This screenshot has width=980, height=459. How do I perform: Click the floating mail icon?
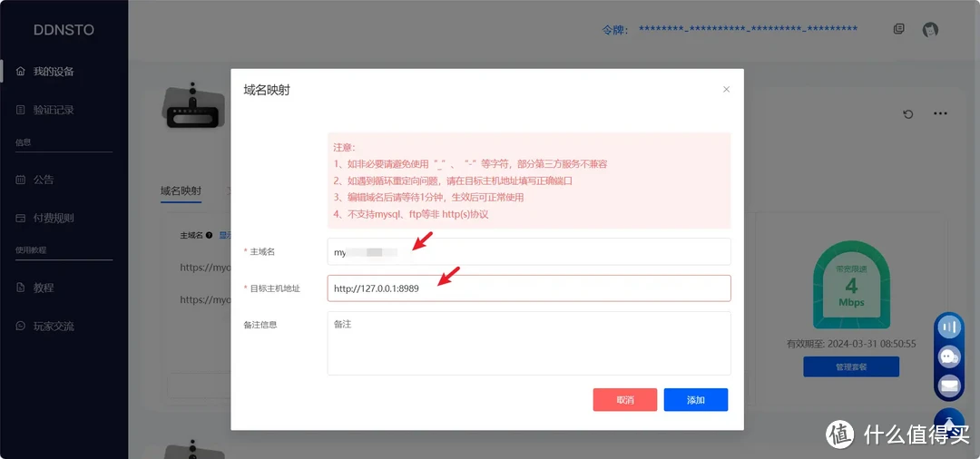pos(949,386)
